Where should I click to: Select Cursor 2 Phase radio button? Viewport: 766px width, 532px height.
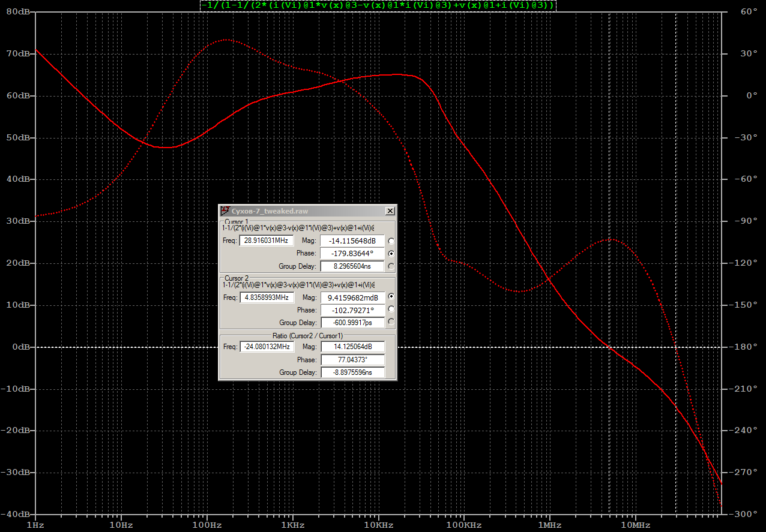click(391, 309)
